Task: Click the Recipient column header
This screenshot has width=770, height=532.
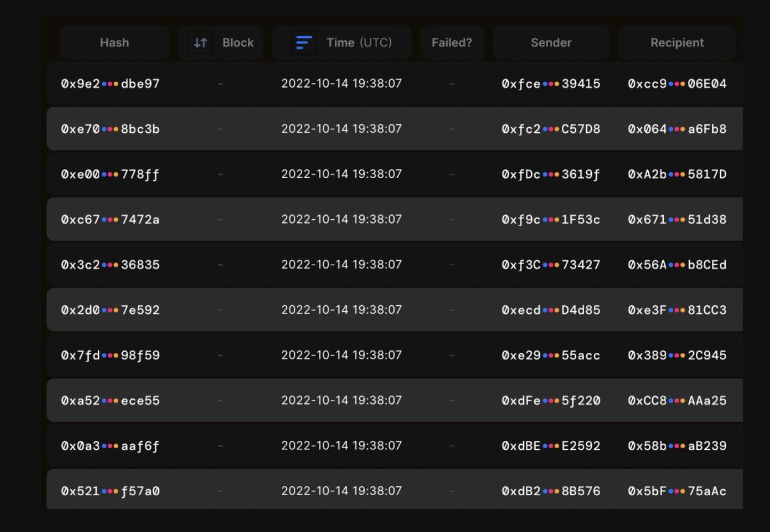Action: (677, 43)
